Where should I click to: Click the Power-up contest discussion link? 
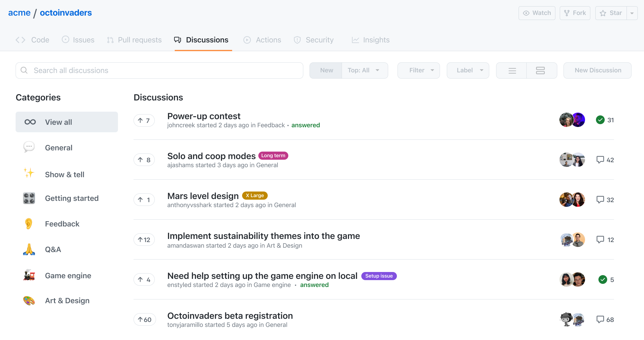tap(204, 115)
